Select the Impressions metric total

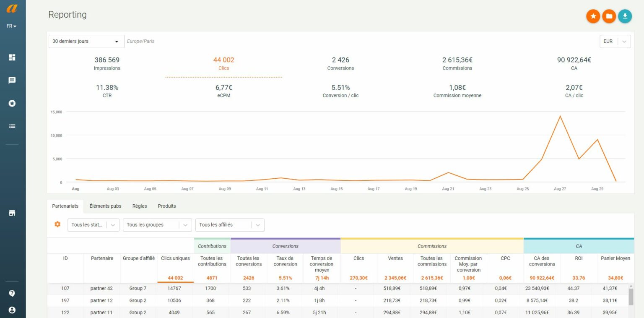point(107,63)
